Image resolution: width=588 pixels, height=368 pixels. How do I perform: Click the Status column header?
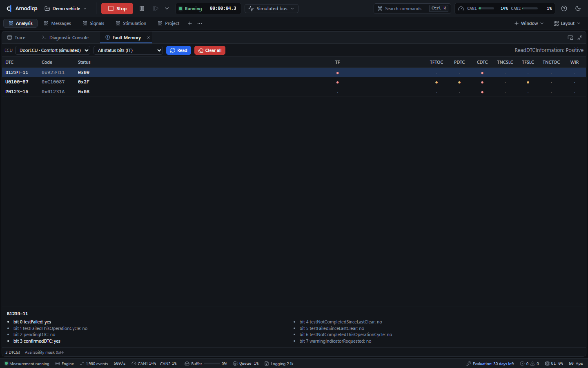(x=84, y=63)
